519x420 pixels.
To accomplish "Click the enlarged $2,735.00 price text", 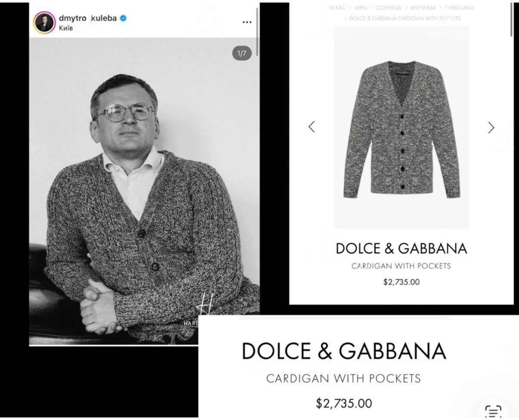I will [343, 403].
